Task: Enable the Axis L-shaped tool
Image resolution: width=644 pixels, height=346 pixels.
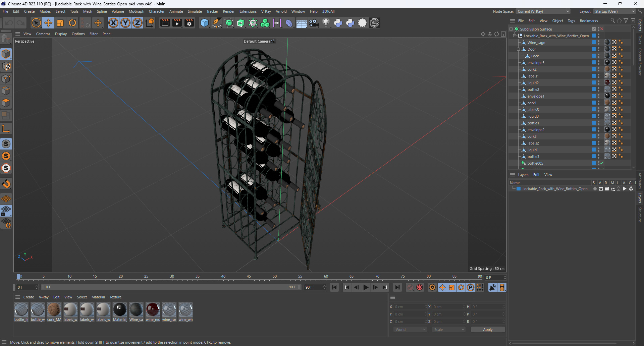Action: click(6, 128)
